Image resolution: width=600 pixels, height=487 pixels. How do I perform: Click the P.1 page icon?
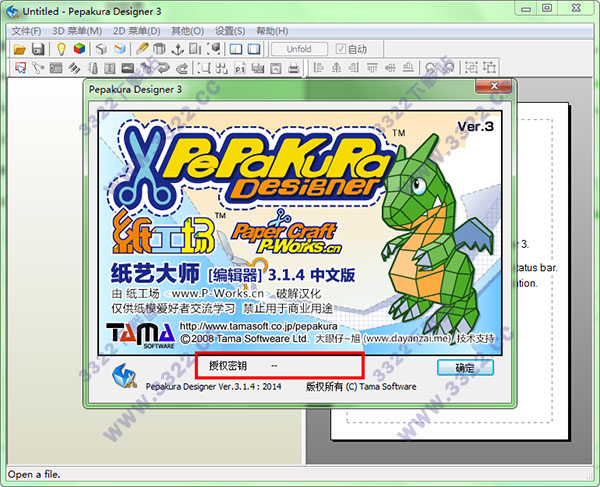tap(240, 68)
